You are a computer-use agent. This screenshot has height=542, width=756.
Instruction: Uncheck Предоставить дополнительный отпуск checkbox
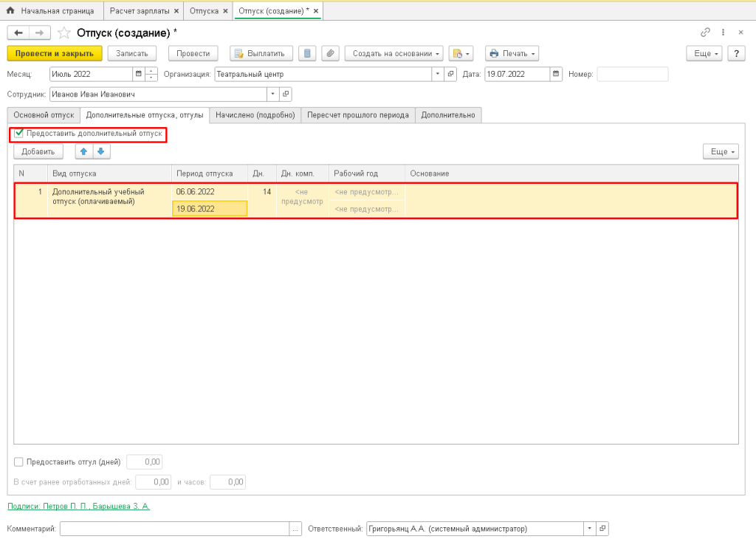click(19, 134)
